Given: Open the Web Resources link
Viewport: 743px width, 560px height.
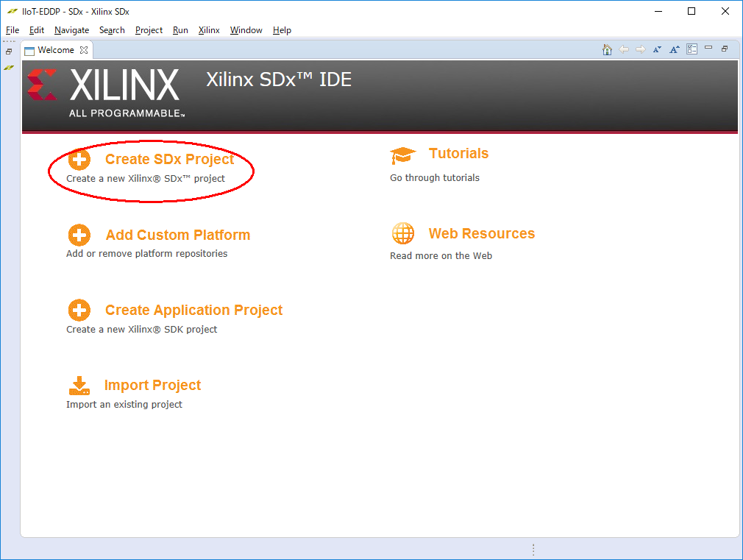Looking at the screenshot, I should [481, 234].
